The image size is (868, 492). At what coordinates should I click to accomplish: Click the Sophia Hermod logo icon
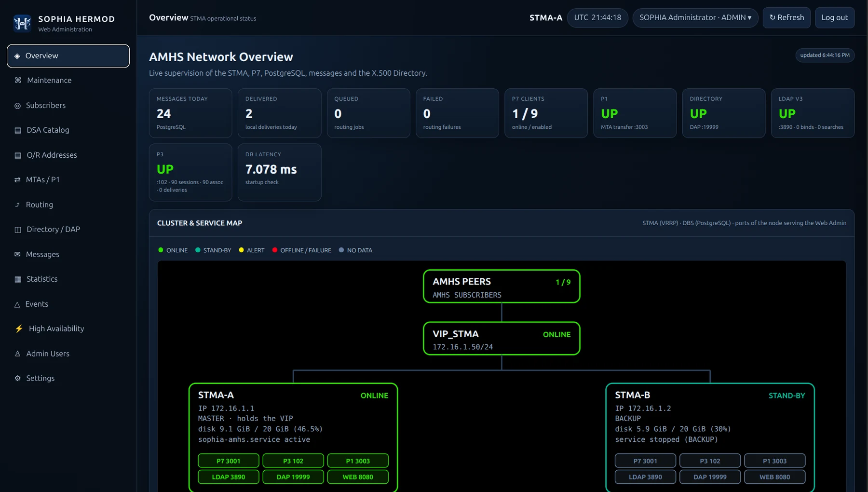pyautogui.click(x=22, y=23)
